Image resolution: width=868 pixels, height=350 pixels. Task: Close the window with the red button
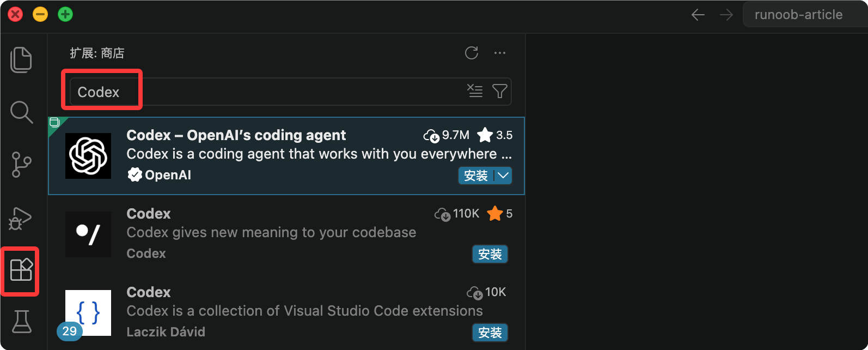(x=15, y=14)
